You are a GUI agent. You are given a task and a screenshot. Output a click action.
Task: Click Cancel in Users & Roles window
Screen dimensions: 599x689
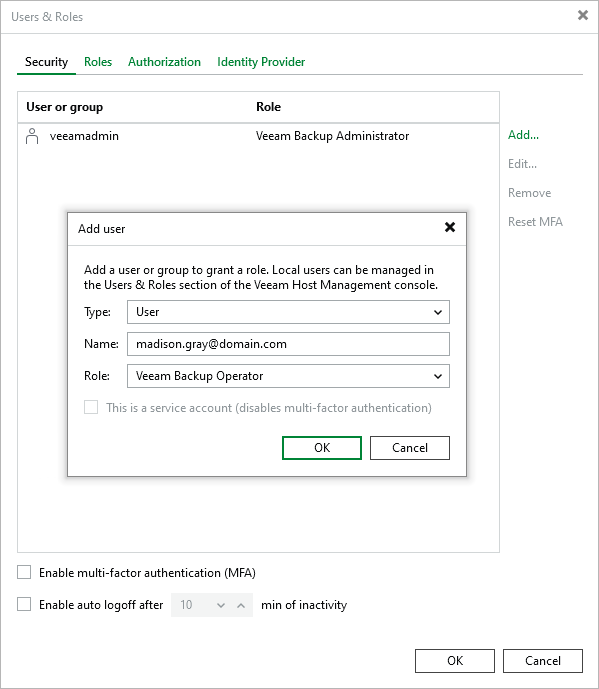tap(543, 661)
